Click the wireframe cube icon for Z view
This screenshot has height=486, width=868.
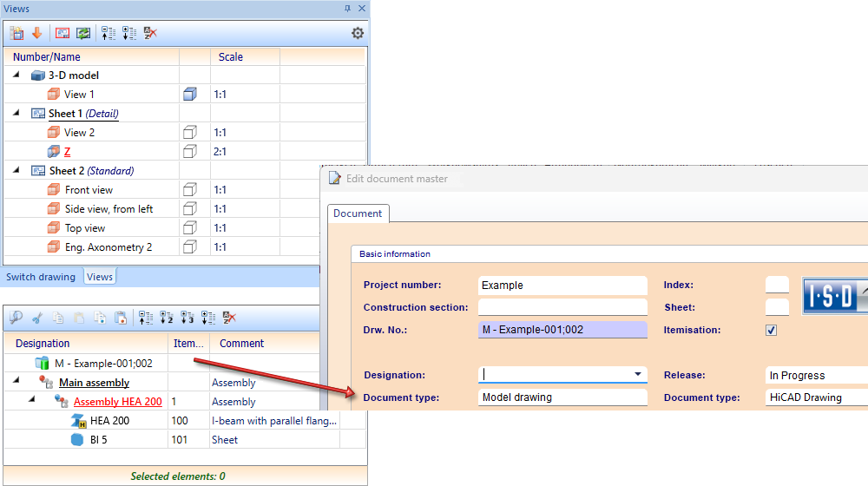click(190, 151)
